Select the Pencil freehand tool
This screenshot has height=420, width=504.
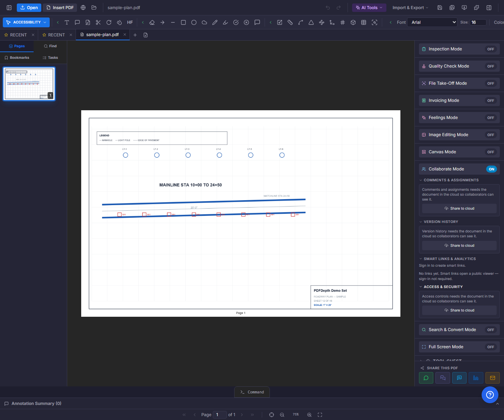[x=215, y=22]
